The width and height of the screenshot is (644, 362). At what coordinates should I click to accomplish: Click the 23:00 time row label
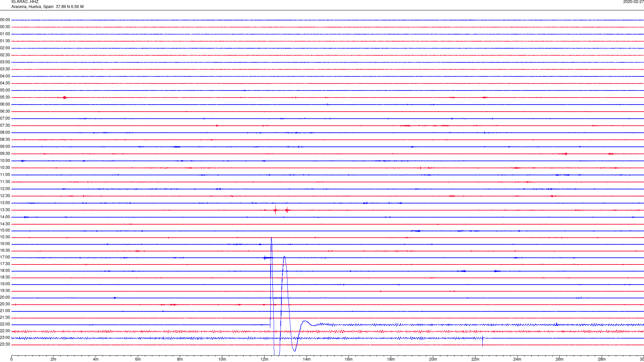tap(5, 338)
